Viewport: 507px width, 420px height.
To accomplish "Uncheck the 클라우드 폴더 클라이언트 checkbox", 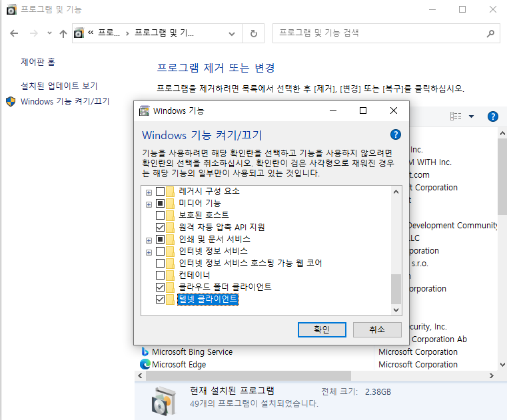I will 160,287.
